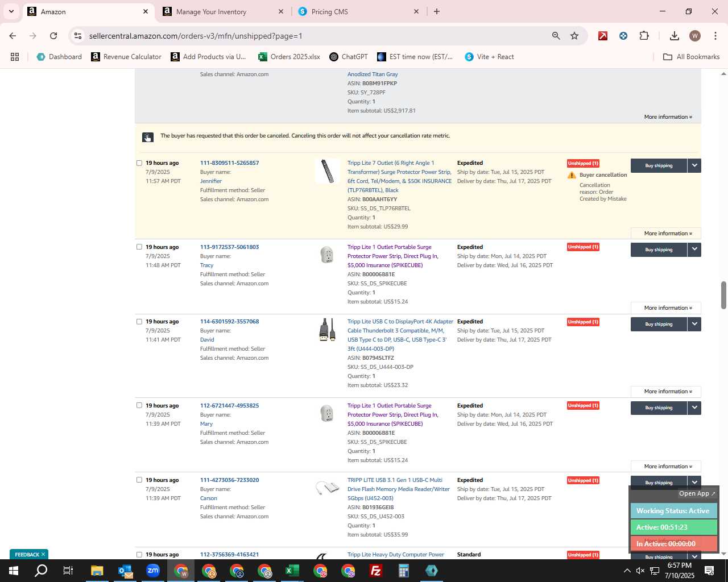
Task: Click Open App in the tracker widget
Action: click(697, 493)
